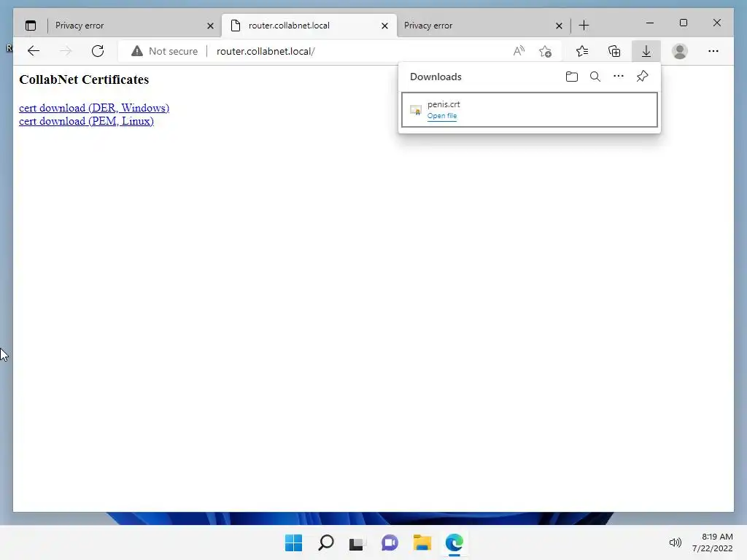Image resolution: width=747 pixels, height=560 pixels.
Task: Open the tab actions menu icon
Action: [31, 26]
